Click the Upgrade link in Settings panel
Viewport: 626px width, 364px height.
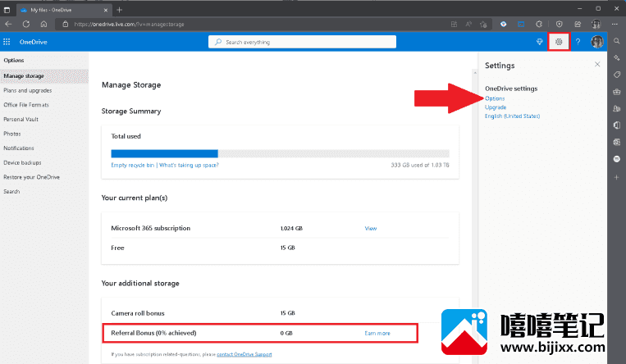pyautogui.click(x=496, y=107)
